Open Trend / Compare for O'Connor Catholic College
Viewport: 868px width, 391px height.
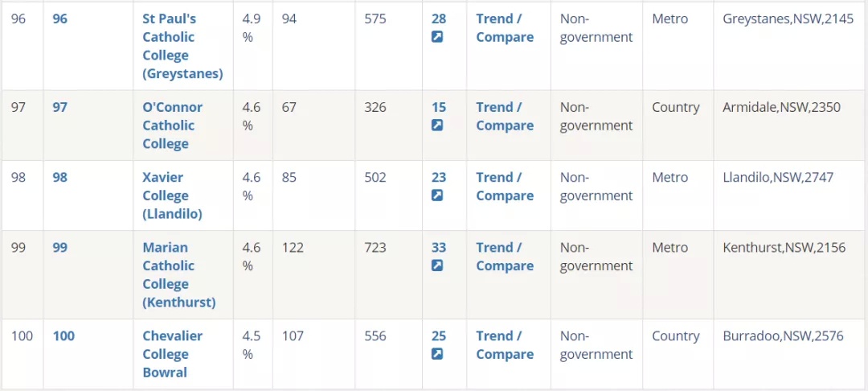505,117
